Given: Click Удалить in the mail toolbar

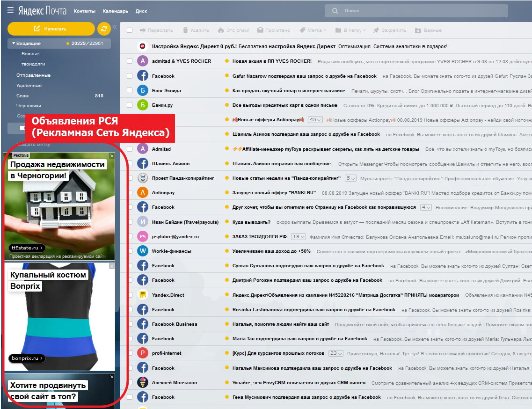Looking at the screenshot, I should (196, 30).
